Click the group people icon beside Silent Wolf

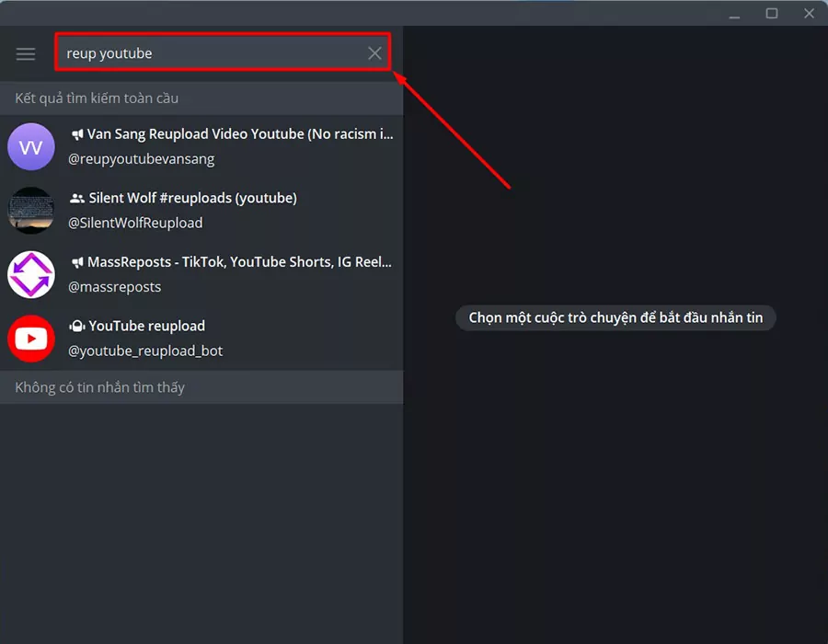tap(77, 198)
